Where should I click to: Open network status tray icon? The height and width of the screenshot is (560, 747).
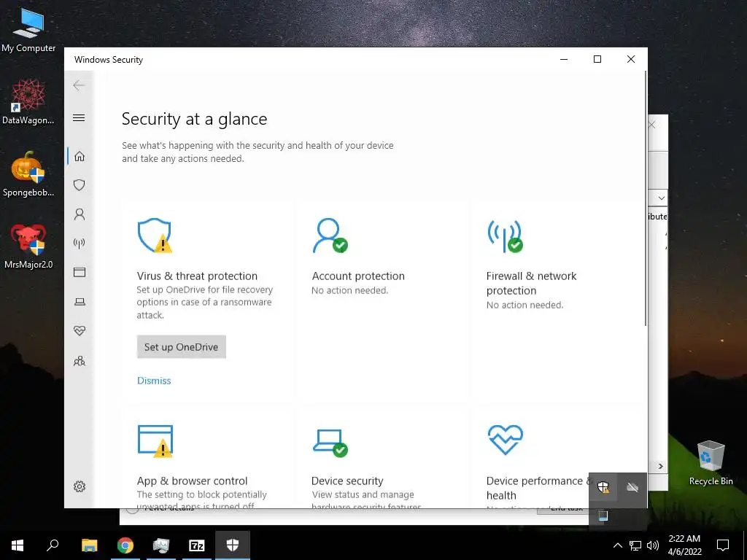tap(635, 545)
